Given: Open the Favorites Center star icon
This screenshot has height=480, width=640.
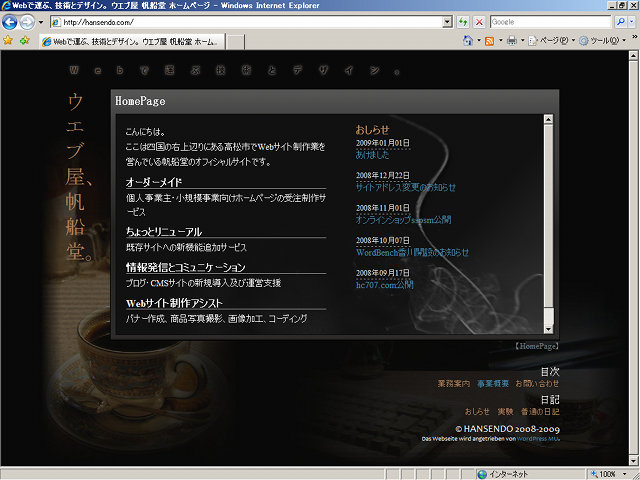Looking at the screenshot, I should tap(8, 41).
